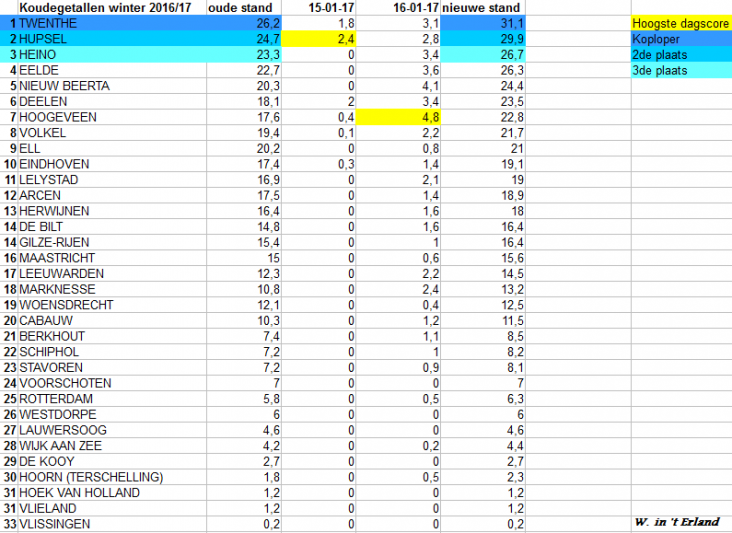This screenshot has width=732, height=533.
Task: Select the SCHIPHOL station cell
Action: tap(112, 351)
